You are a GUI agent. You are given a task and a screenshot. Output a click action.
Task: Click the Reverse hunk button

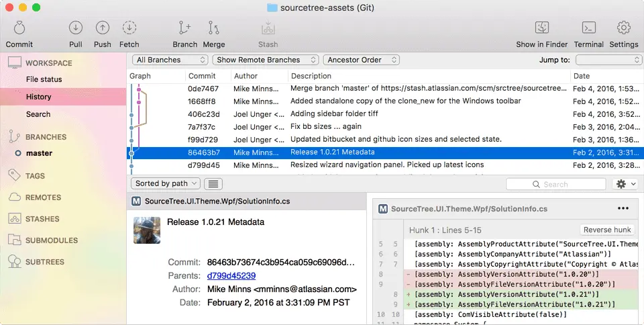point(607,230)
